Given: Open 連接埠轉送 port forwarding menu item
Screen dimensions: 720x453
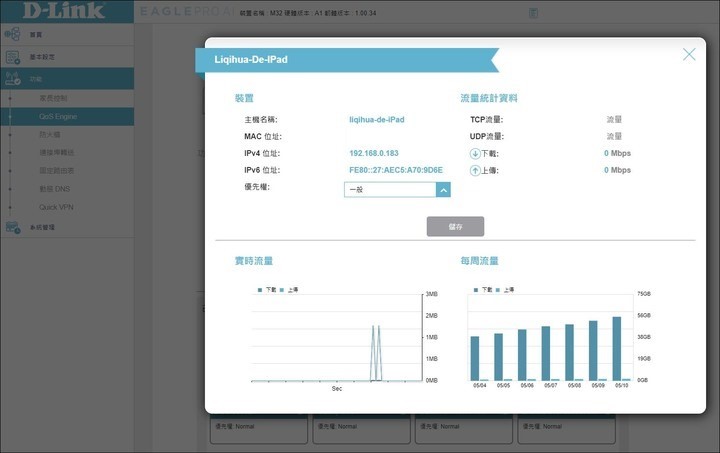Looking at the screenshot, I should [x=56, y=152].
